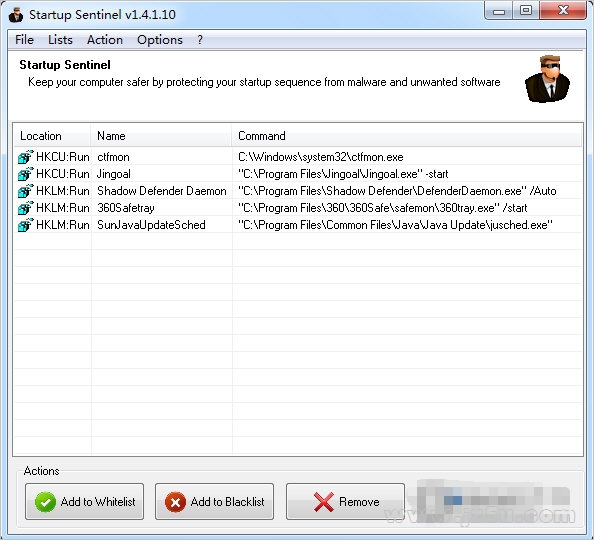This screenshot has height=540, width=594.
Task: Click the Add to Whitelist button
Action: [84, 501]
